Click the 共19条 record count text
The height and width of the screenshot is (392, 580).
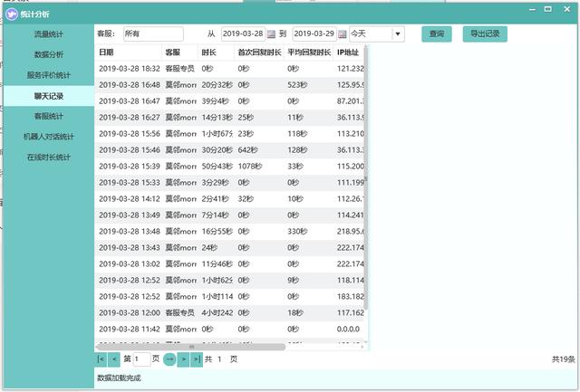564,359
